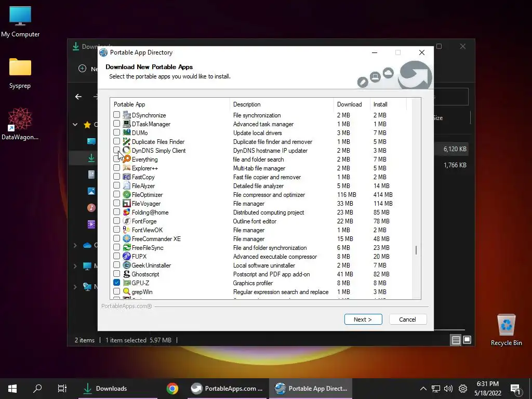Click the DTaskManager app icon

click(127, 124)
